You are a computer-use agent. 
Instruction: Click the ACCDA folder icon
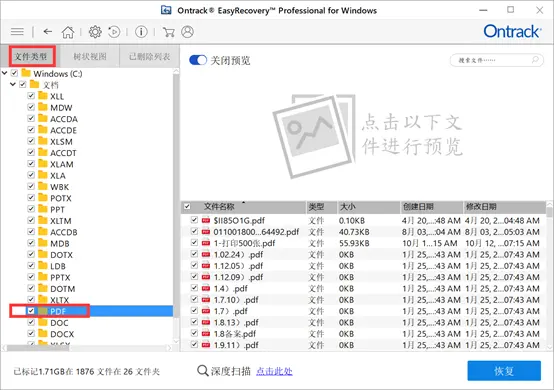click(x=43, y=118)
